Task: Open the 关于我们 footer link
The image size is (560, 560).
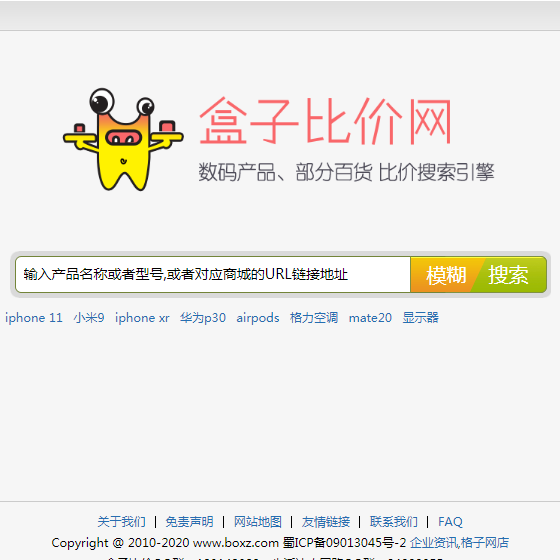Action: click(121, 522)
